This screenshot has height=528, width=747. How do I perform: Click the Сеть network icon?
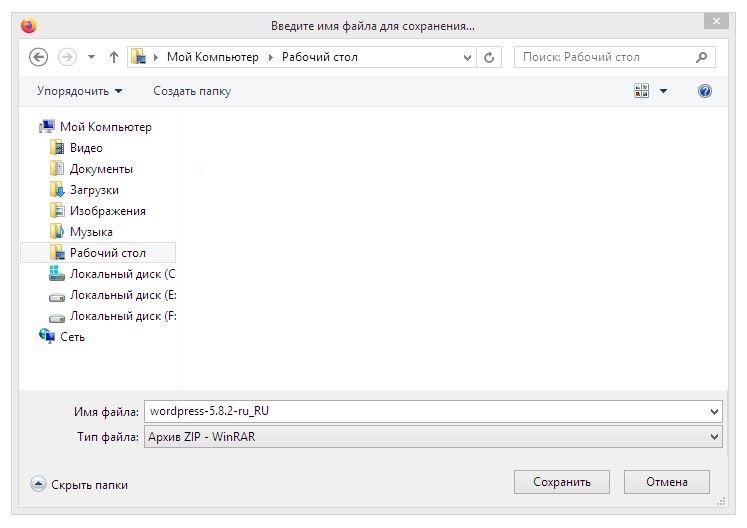point(47,336)
